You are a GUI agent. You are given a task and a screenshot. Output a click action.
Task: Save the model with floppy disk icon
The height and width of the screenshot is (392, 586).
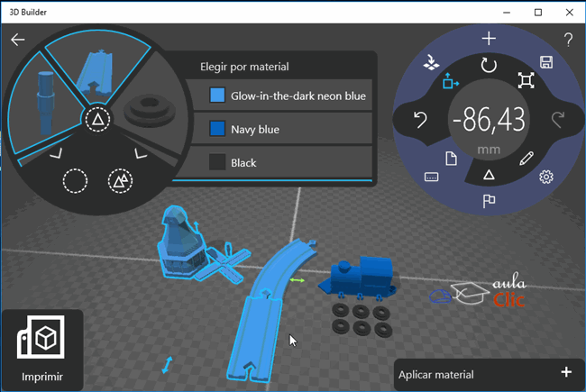click(546, 62)
